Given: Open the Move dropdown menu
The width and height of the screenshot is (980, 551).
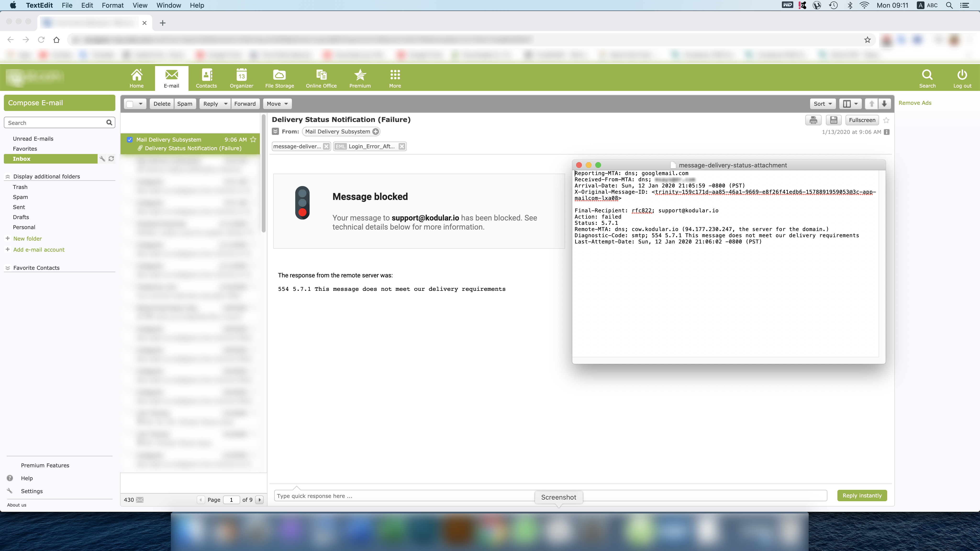Looking at the screenshot, I should [x=277, y=104].
